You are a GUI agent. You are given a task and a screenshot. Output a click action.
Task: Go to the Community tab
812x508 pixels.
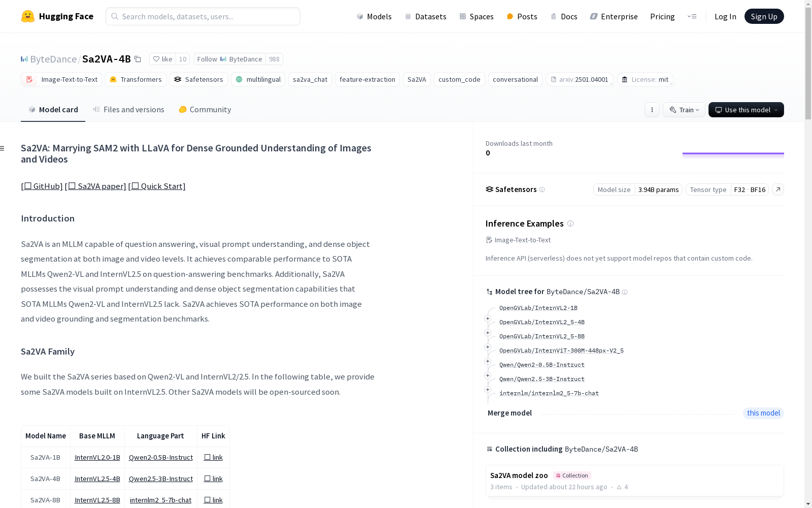click(205, 110)
